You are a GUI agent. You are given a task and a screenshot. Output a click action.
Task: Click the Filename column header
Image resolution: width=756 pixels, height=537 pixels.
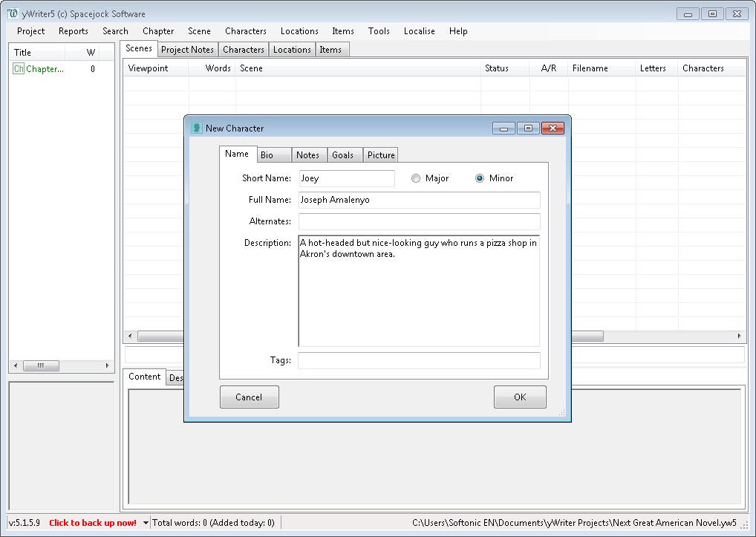coord(602,68)
